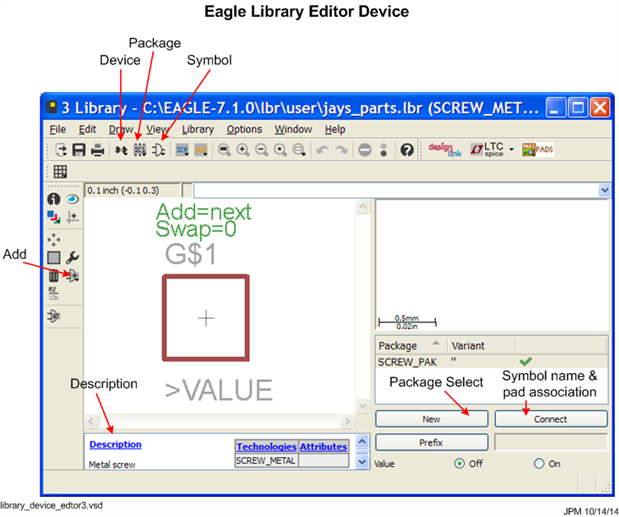Click the Technologies link
The image size is (619, 517).
coord(266,447)
